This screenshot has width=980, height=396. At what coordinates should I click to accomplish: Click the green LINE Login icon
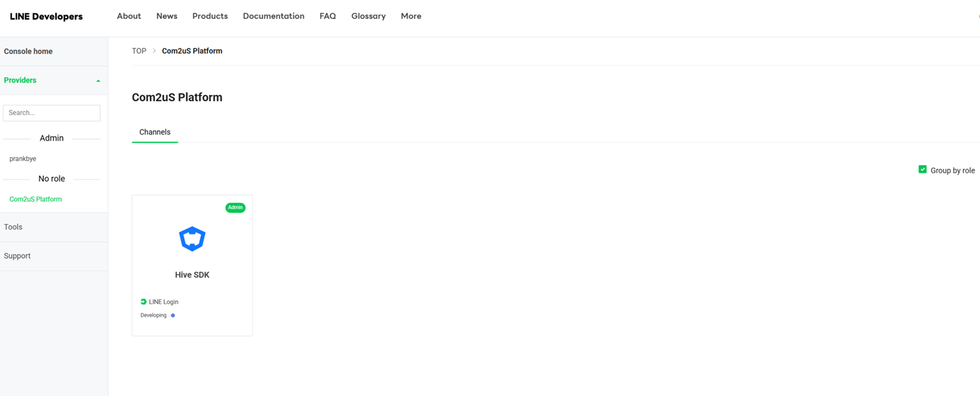coord(143,302)
